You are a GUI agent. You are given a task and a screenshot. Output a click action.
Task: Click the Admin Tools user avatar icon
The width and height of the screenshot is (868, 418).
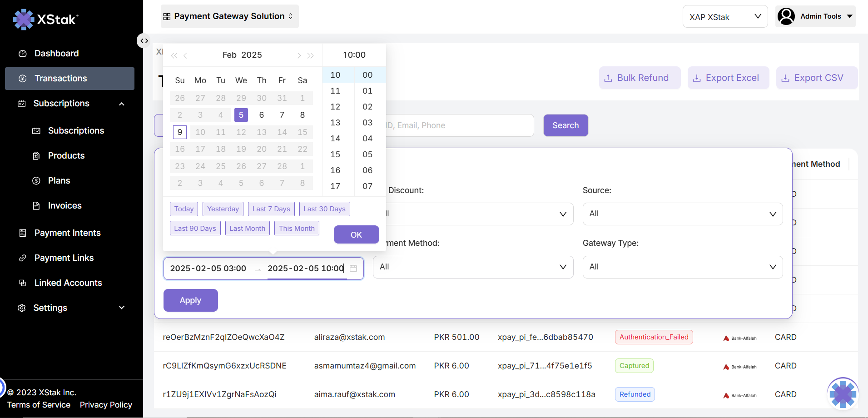[x=786, y=16]
